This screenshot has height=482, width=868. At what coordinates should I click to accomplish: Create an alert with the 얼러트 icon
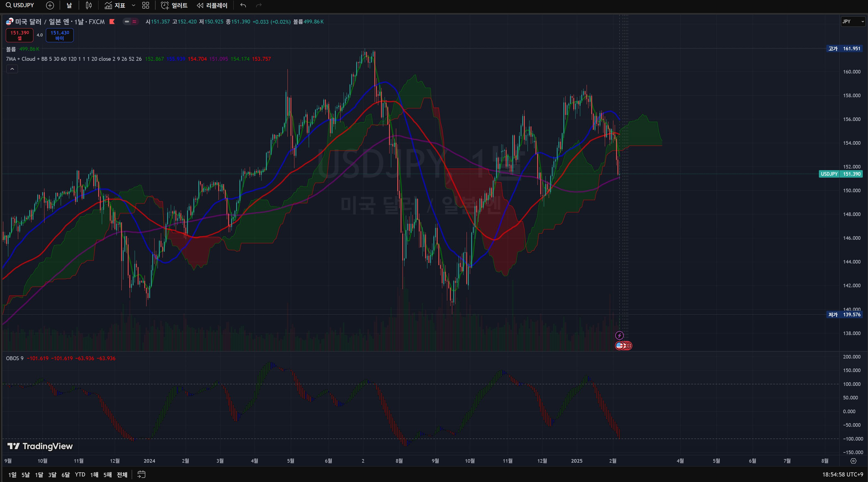point(174,6)
